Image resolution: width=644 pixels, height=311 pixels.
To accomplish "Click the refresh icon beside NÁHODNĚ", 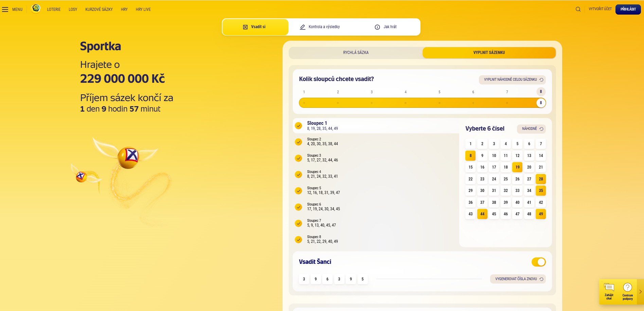I will pos(541,129).
